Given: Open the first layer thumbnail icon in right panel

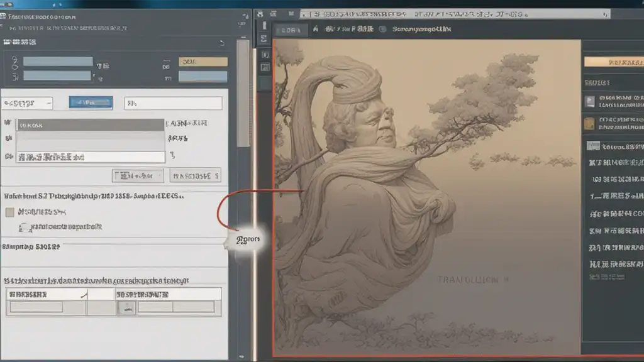Looking at the screenshot, I should tap(589, 101).
